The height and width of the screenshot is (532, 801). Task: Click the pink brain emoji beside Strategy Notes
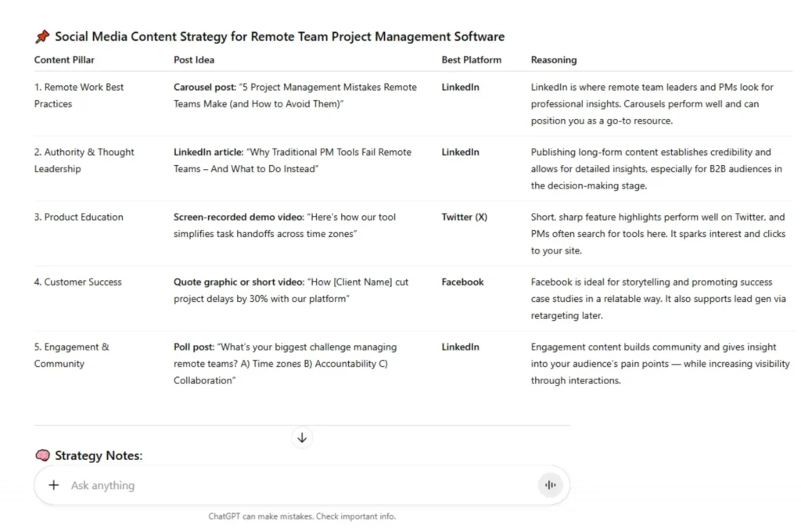(42, 455)
